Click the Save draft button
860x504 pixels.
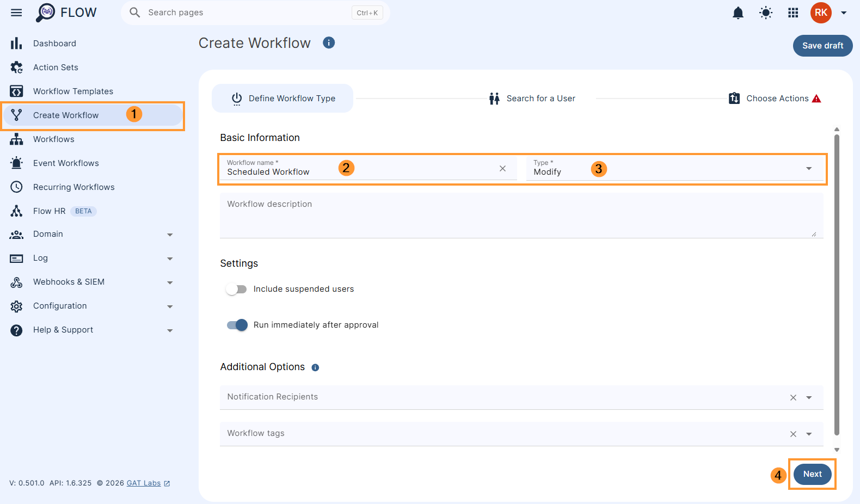[822, 46]
